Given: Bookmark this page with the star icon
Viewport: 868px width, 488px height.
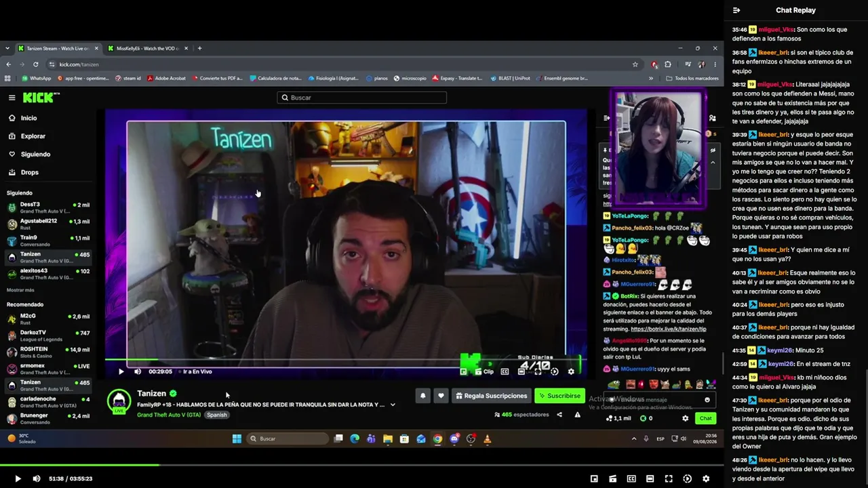Looking at the screenshot, I should pyautogui.click(x=635, y=64).
